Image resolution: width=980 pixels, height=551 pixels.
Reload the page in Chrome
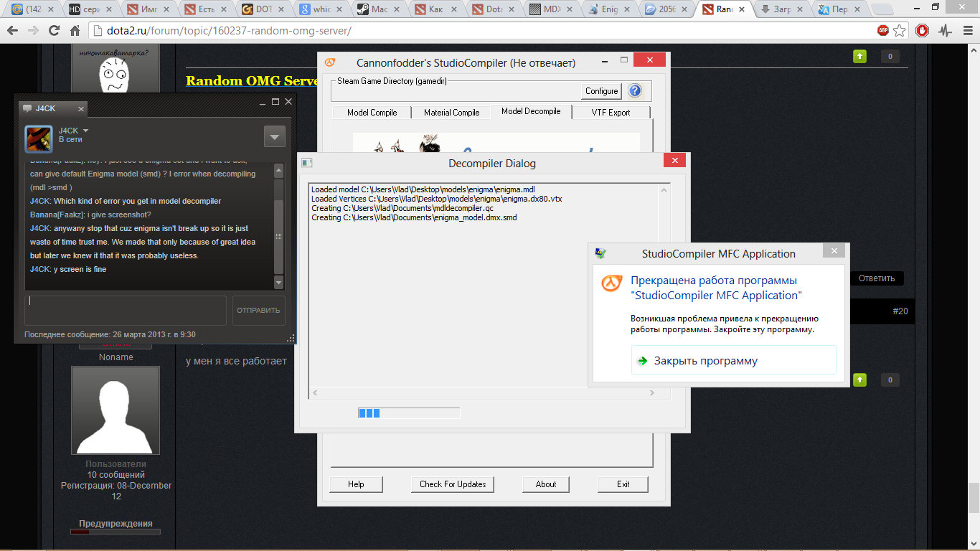point(54,32)
